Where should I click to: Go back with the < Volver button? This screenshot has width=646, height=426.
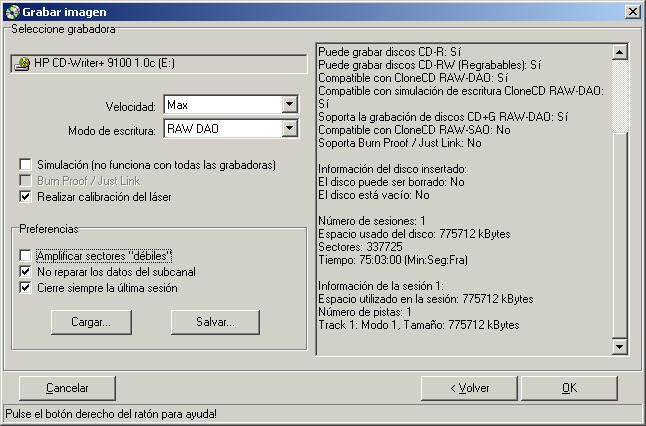coord(469,388)
